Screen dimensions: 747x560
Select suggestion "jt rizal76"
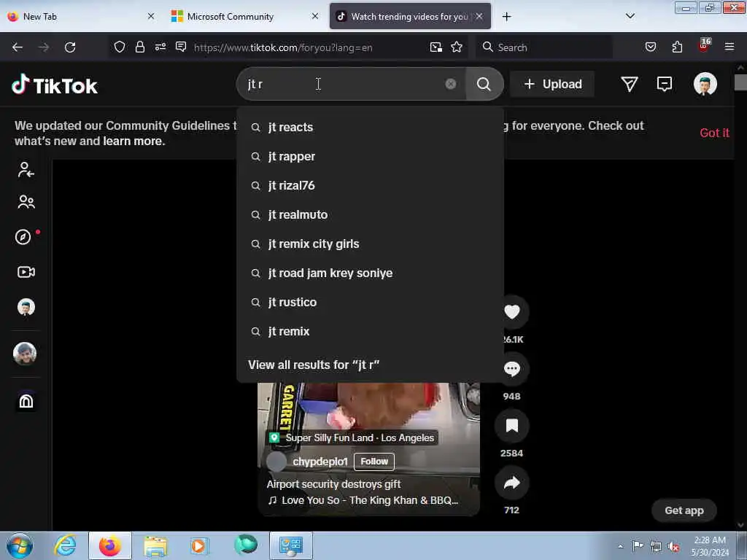(x=370, y=185)
